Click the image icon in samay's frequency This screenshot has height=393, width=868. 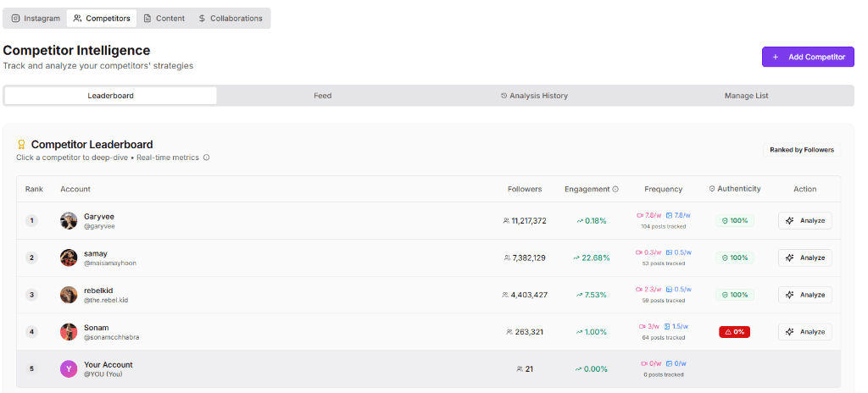click(x=669, y=252)
